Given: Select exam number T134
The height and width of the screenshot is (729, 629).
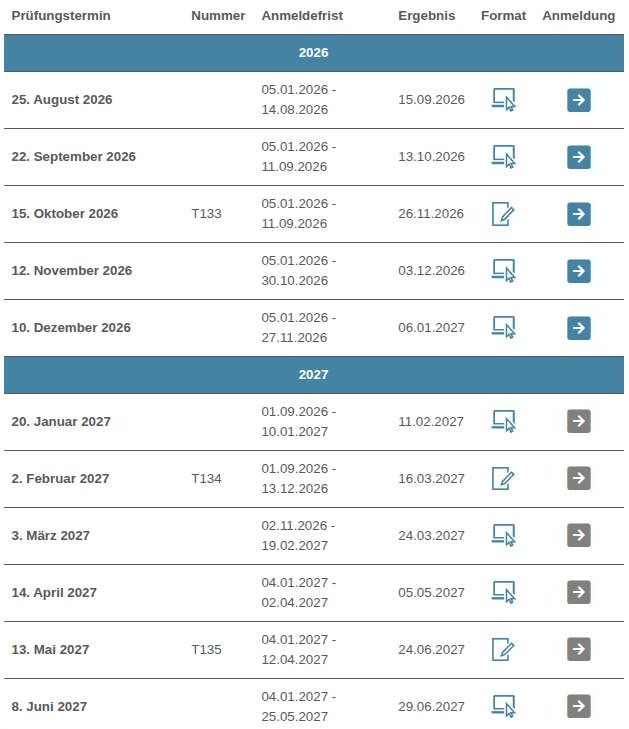Looking at the screenshot, I should click(x=206, y=478).
